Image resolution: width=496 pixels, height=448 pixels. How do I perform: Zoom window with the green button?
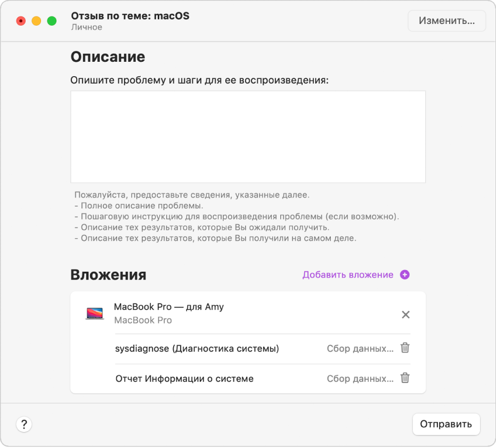[x=52, y=21]
